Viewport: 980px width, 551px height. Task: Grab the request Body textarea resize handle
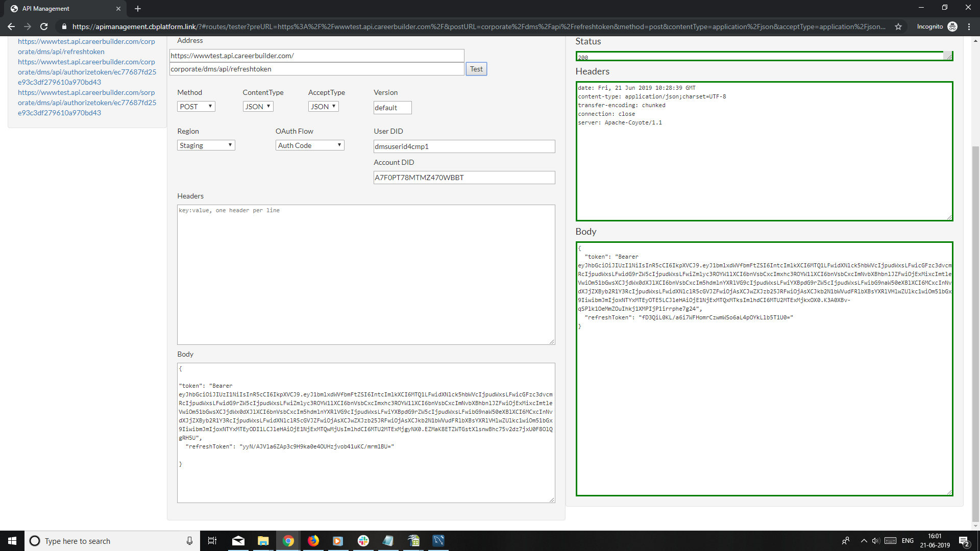552,499
